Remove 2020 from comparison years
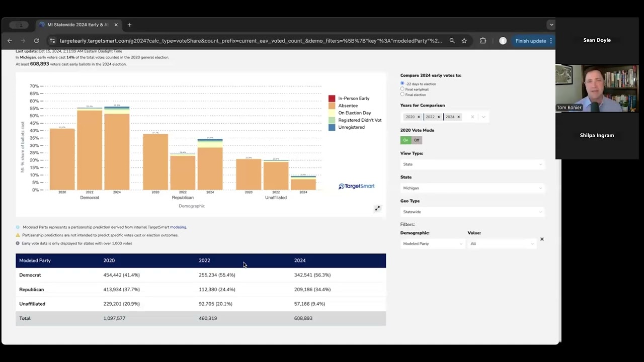 [419, 117]
